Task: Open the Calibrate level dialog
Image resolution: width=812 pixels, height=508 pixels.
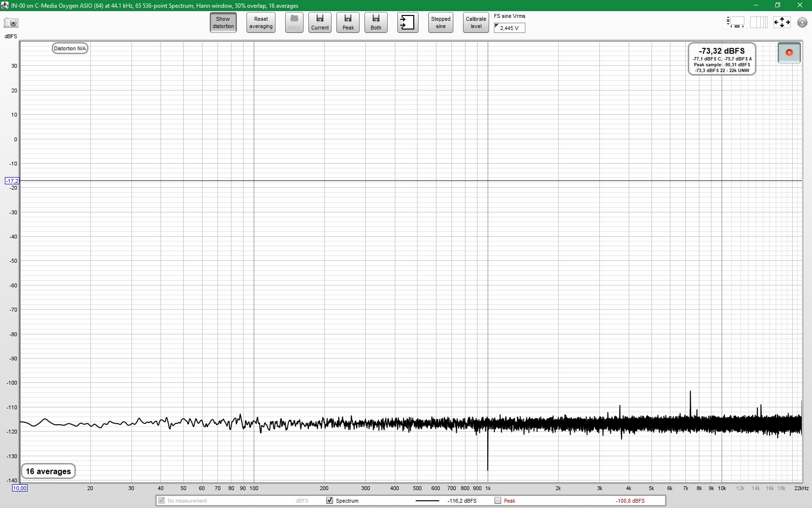Action: 476,23
